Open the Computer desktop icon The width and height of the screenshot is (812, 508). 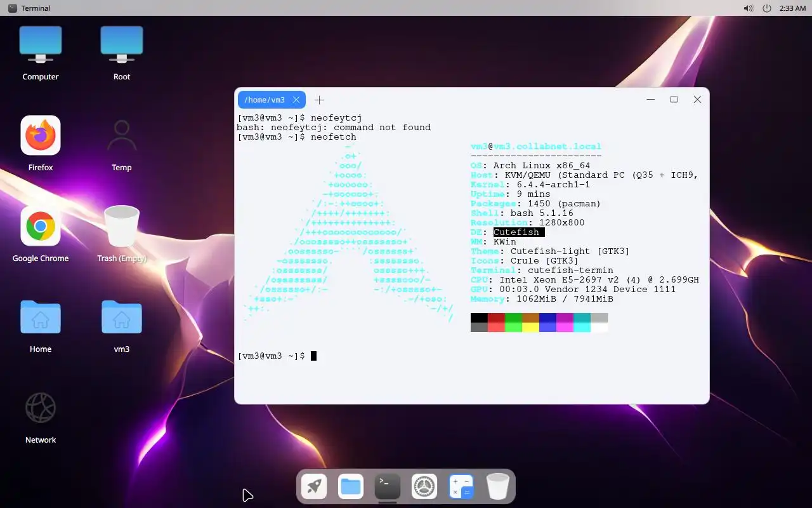[41, 44]
